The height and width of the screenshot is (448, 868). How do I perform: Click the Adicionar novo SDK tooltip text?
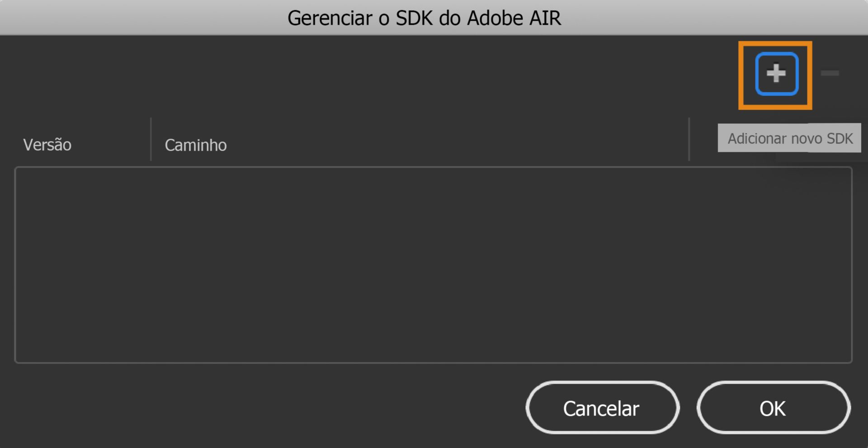point(790,138)
